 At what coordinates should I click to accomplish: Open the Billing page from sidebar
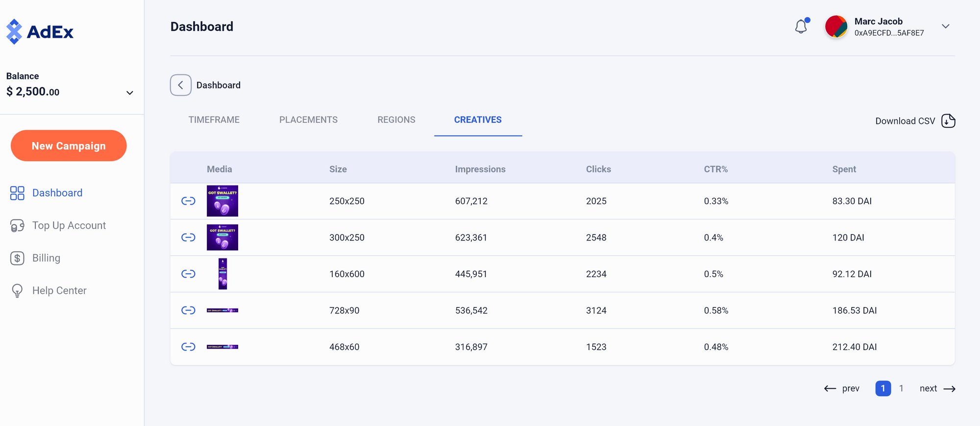[x=46, y=258]
